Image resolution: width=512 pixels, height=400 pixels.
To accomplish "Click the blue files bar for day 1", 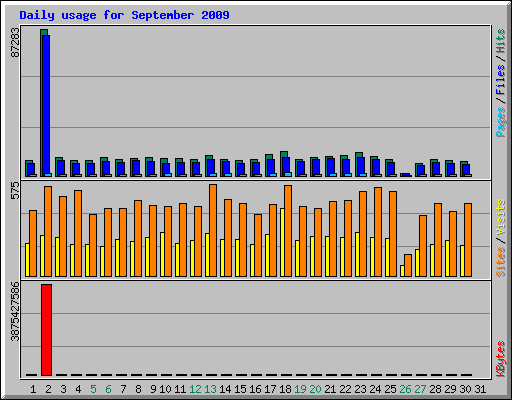I will coord(31,169).
